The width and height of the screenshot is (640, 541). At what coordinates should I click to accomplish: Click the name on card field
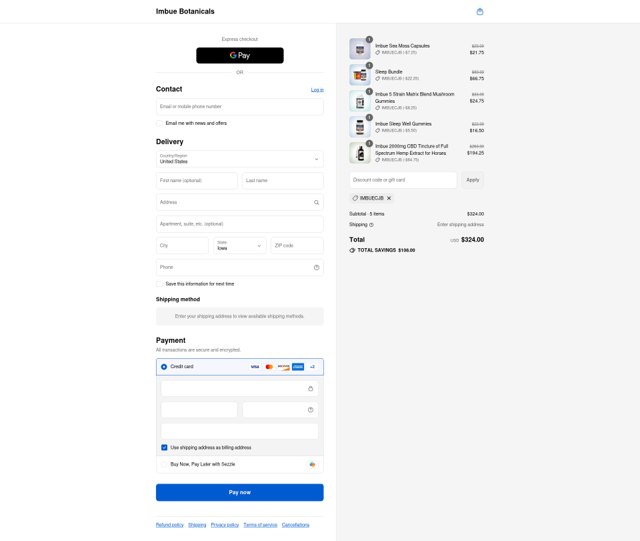click(x=240, y=431)
